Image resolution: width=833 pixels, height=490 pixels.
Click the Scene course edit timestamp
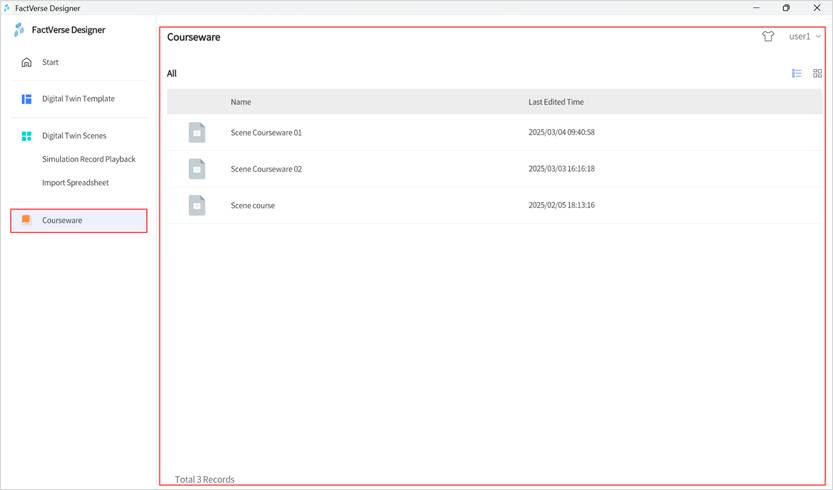pyautogui.click(x=561, y=205)
